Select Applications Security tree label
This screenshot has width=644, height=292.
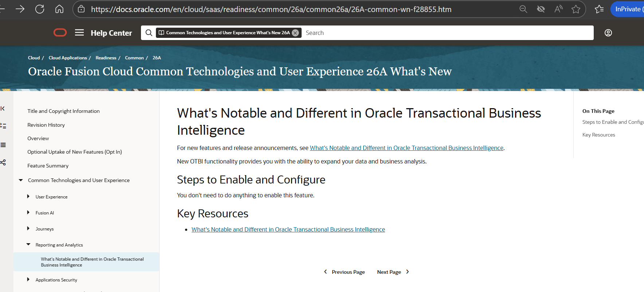(56, 280)
